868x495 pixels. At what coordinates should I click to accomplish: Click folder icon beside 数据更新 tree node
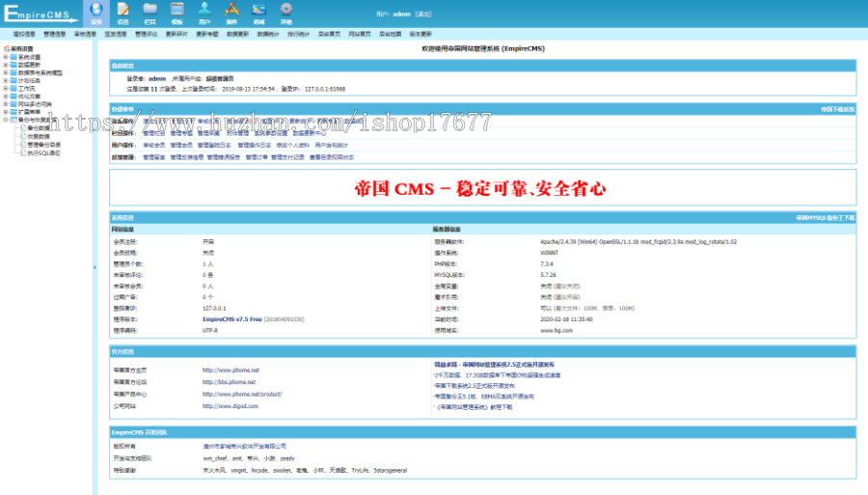pyautogui.click(x=14, y=65)
